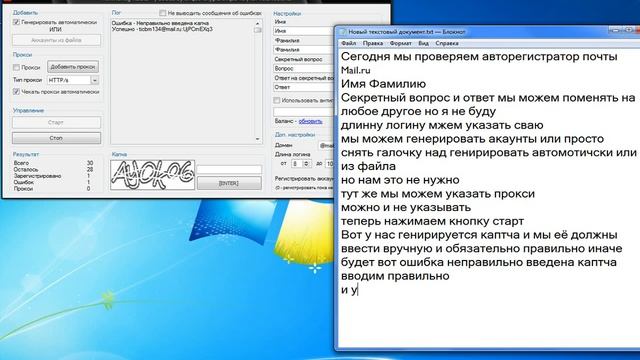Click the 'ИЛИ' label under generate checkbox
Viewport: 640px width, 360px height.
click(x=55, y=29)
